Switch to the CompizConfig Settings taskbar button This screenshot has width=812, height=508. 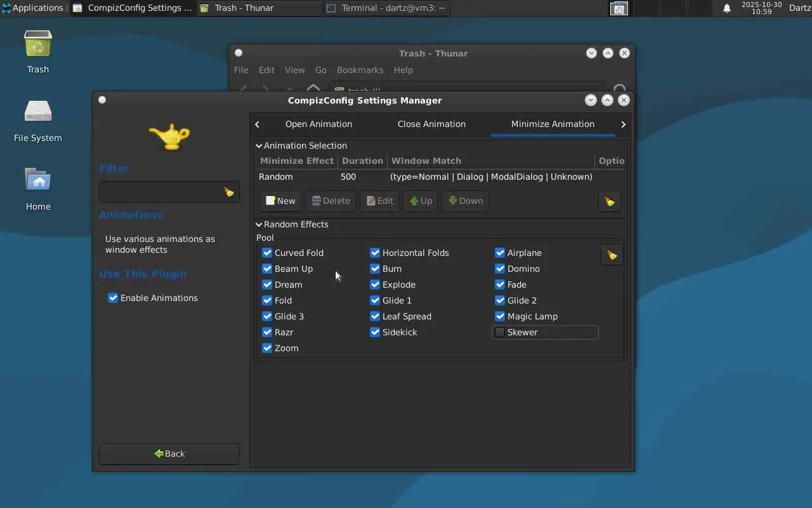(x=133, y=8)
